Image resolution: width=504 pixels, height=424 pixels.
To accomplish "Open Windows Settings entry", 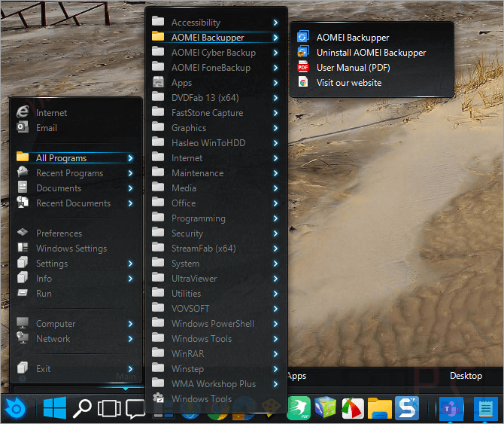I will (71, 249).
